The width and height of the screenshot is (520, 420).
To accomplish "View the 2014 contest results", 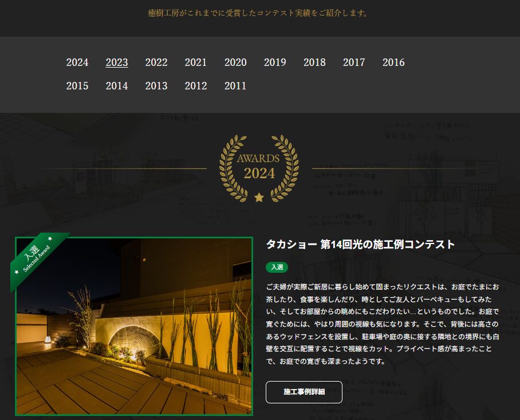I will point(117,86).
